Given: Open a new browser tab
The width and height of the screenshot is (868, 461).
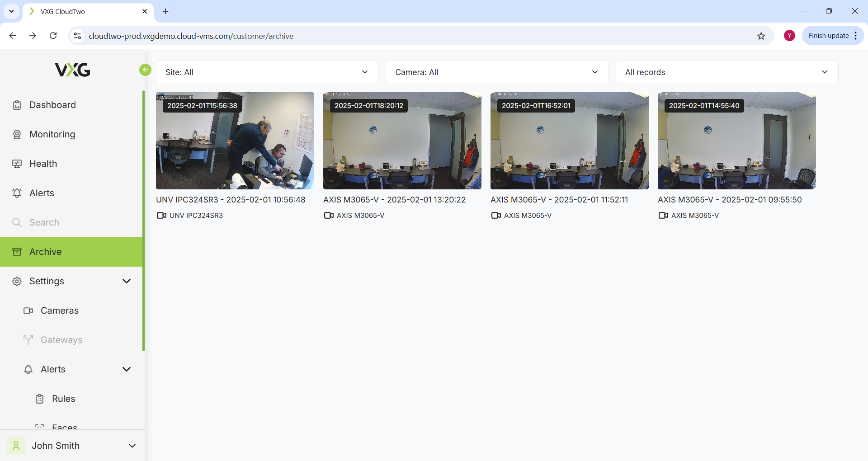Looking at the screenshot, I should (x=165, y=11).
